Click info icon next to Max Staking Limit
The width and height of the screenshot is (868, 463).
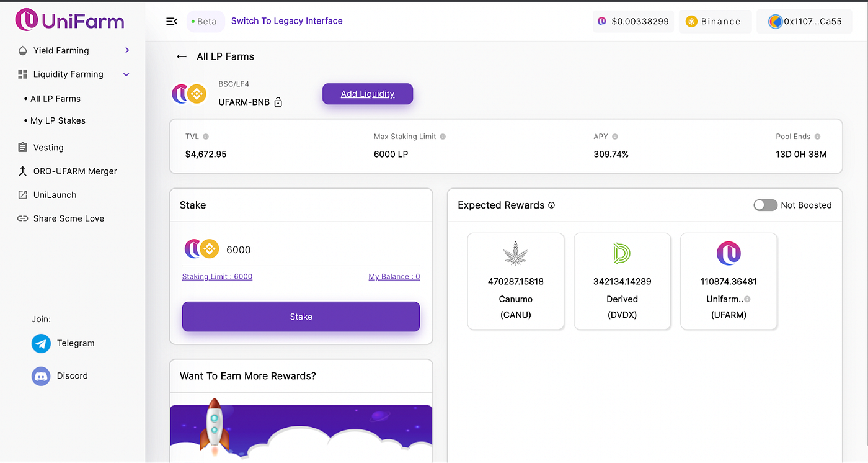tap(443, 137)
